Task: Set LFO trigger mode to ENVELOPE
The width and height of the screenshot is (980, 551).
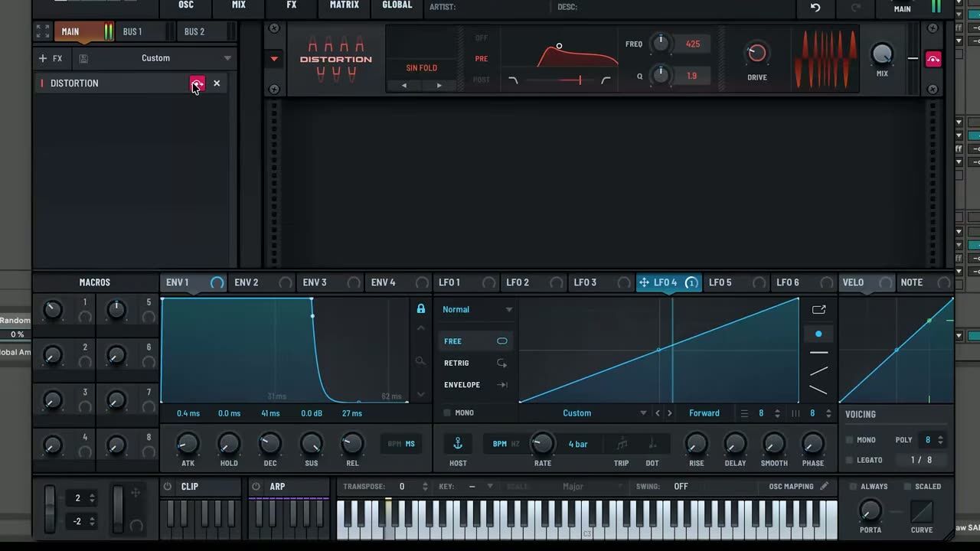Action: click(x=475, y=385)
